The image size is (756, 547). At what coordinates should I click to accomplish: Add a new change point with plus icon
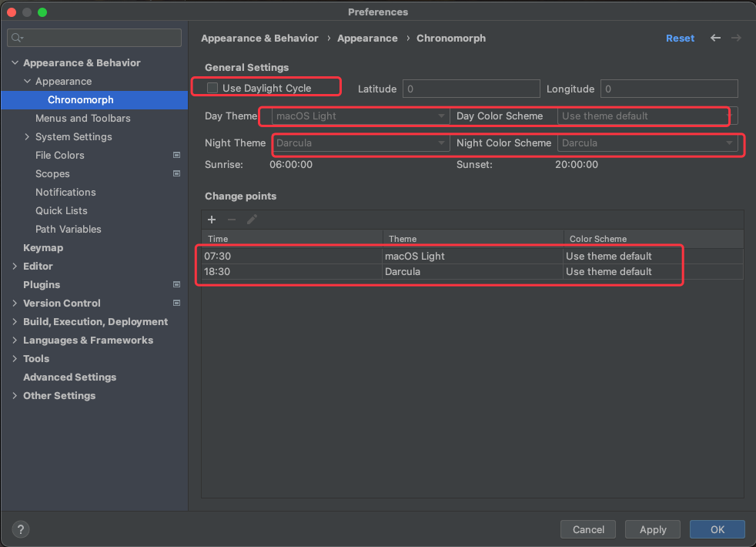tap(212, 220)
